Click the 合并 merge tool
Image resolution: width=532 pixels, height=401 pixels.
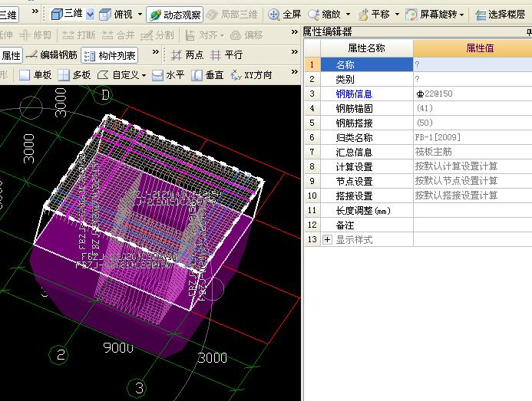coord(118,35)
